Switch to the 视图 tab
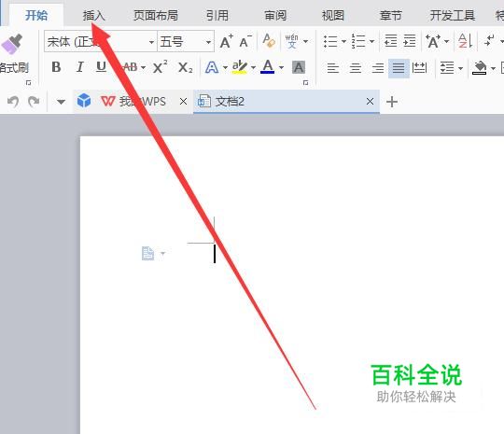 [x=333, y=15]
